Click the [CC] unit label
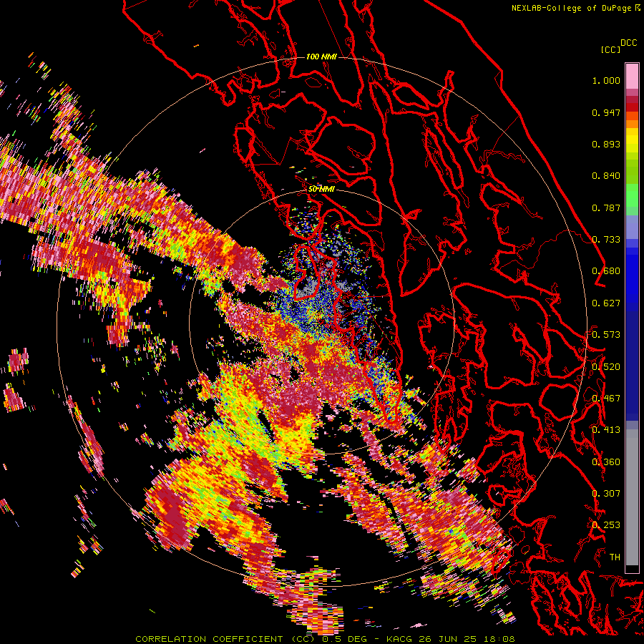 click(611, 49)
